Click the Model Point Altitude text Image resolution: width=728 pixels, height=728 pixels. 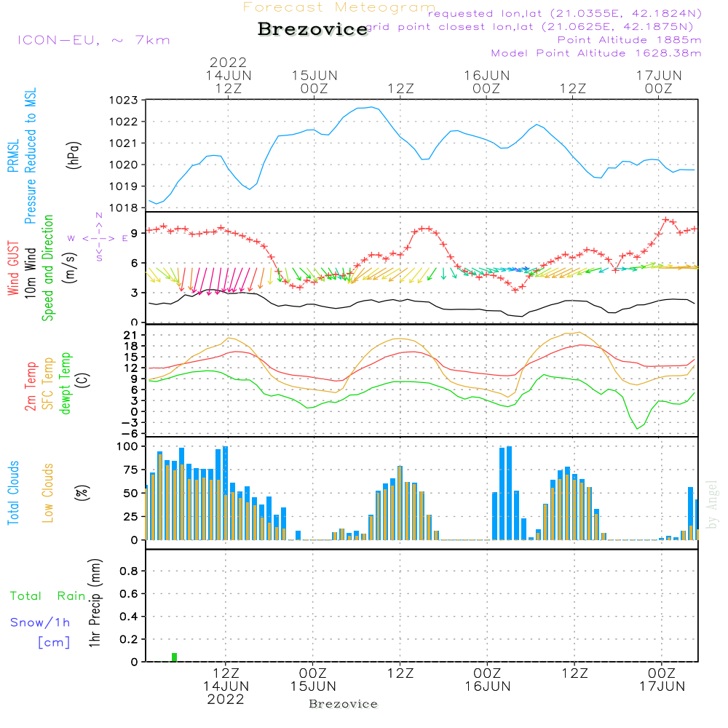point(596,53)
